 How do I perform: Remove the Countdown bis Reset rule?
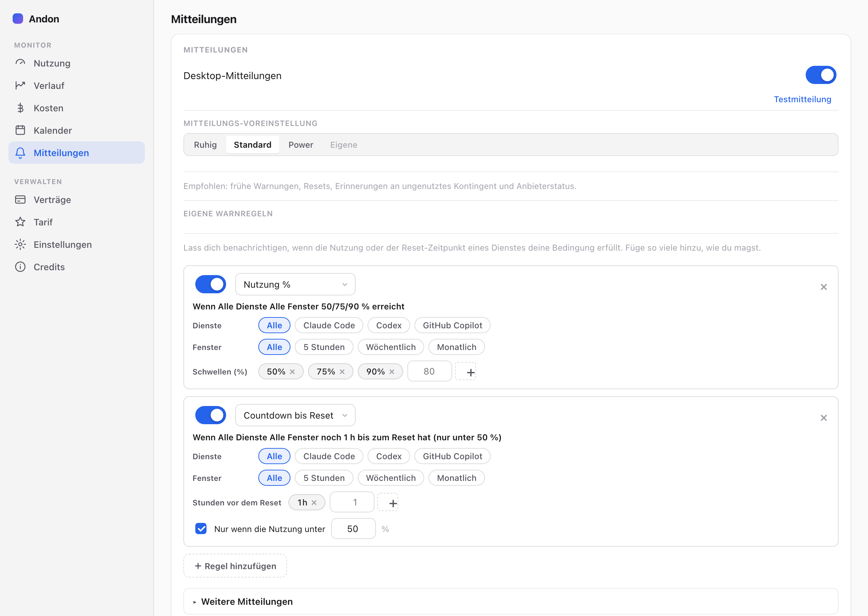(x=823, y=418)
